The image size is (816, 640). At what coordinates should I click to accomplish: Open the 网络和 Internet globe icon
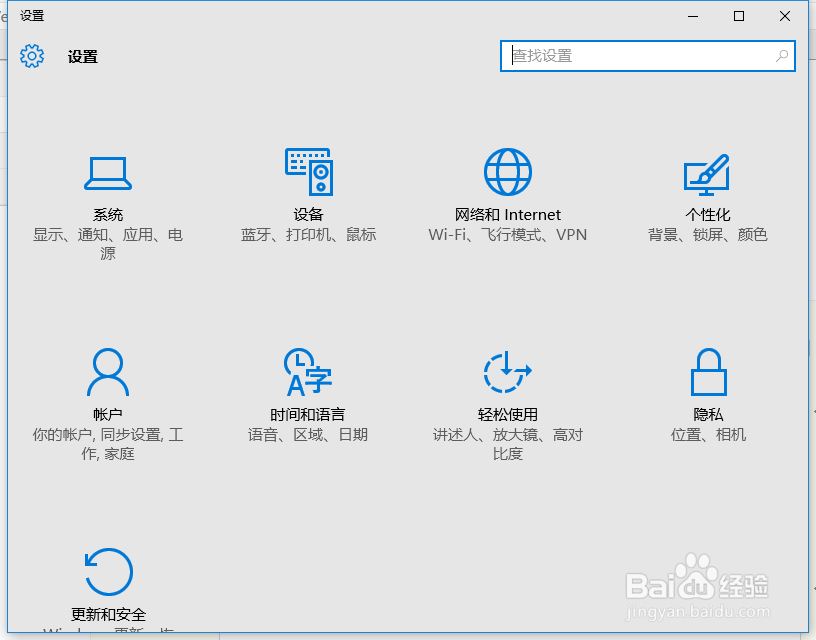click(507, 172)
